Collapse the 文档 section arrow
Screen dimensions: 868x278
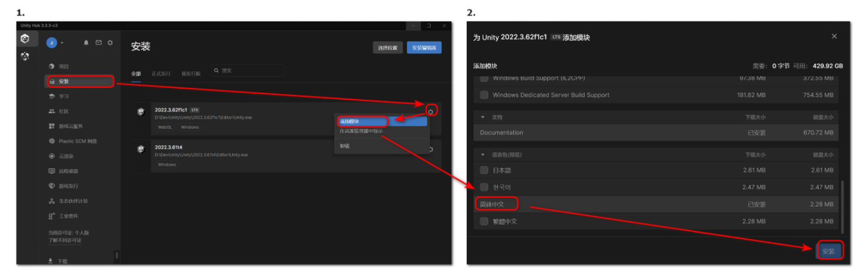[x=483, y=116]
